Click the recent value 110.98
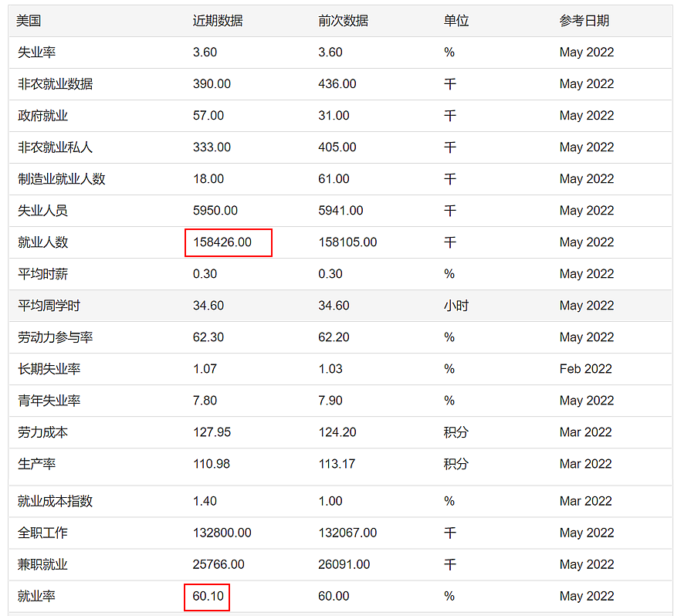This screenshot has width=681, height=616. coord(212,464)
